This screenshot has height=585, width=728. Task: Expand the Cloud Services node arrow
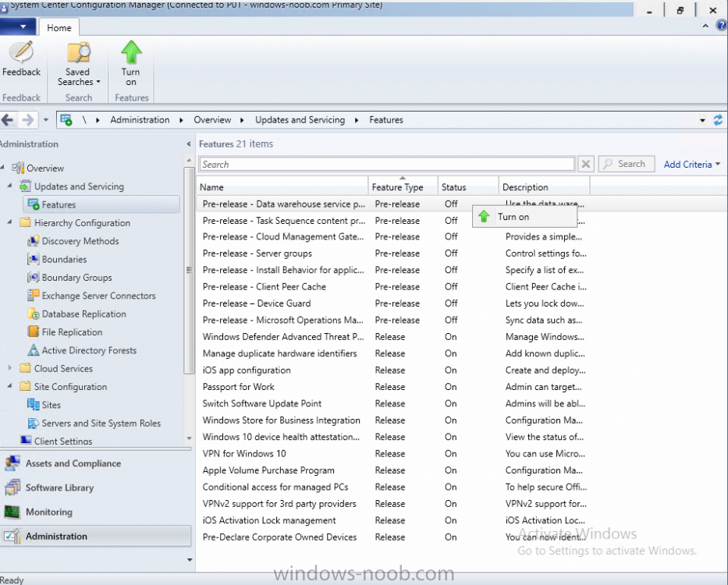[9, 367]
